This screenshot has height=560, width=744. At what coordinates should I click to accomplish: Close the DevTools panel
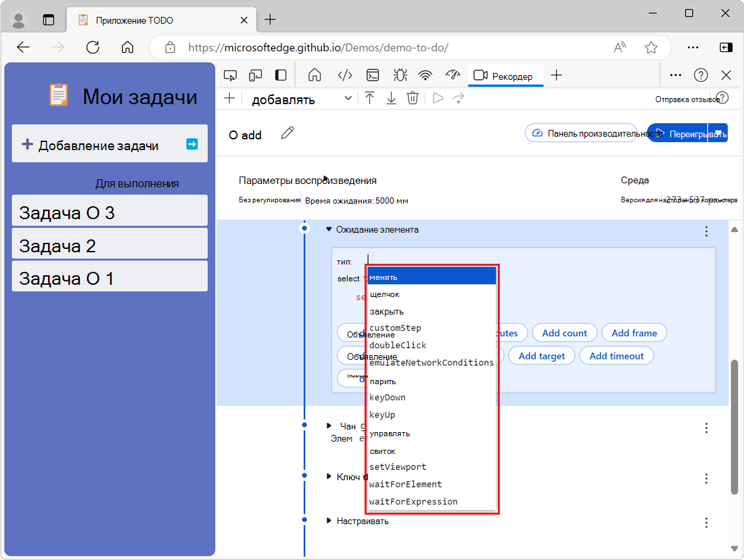[x=726, y=76]
